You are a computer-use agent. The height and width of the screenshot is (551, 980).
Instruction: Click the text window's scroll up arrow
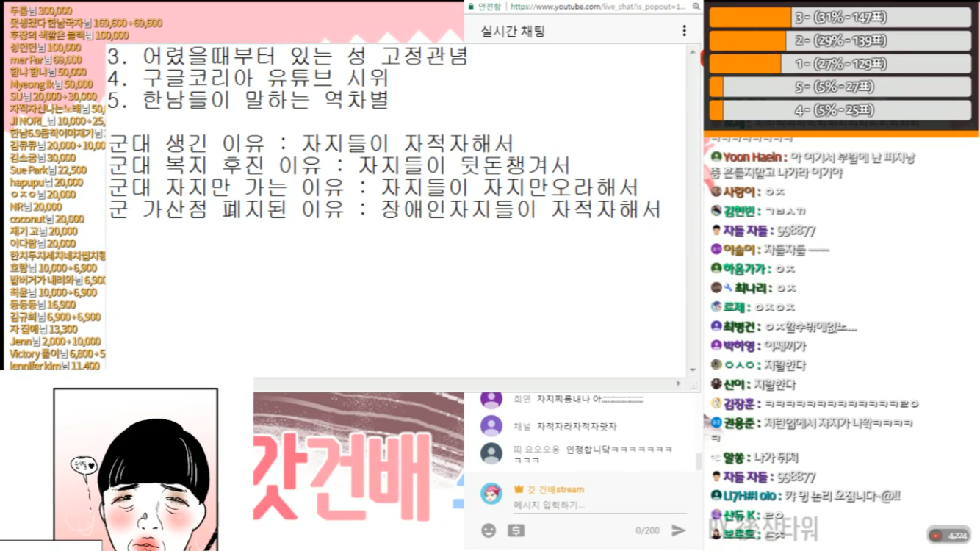click(693, 52)
